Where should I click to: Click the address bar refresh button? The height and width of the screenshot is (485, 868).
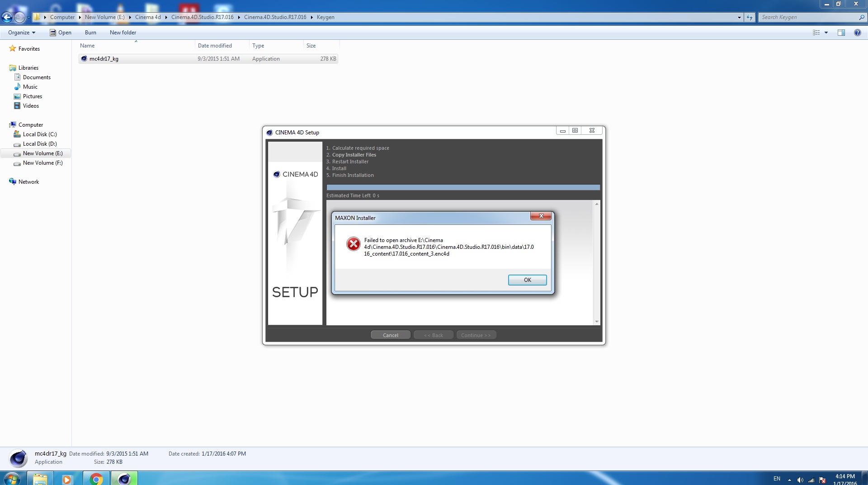tap(750, 17)
